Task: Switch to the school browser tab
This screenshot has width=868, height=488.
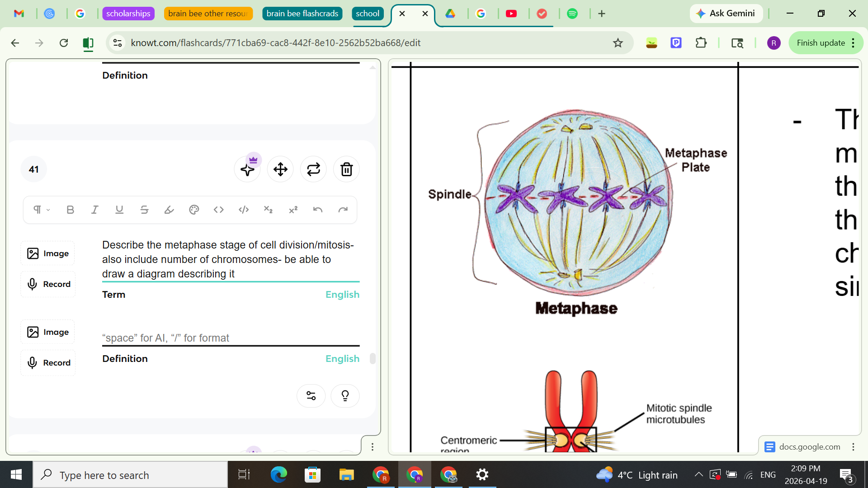Action: (368, 14)
